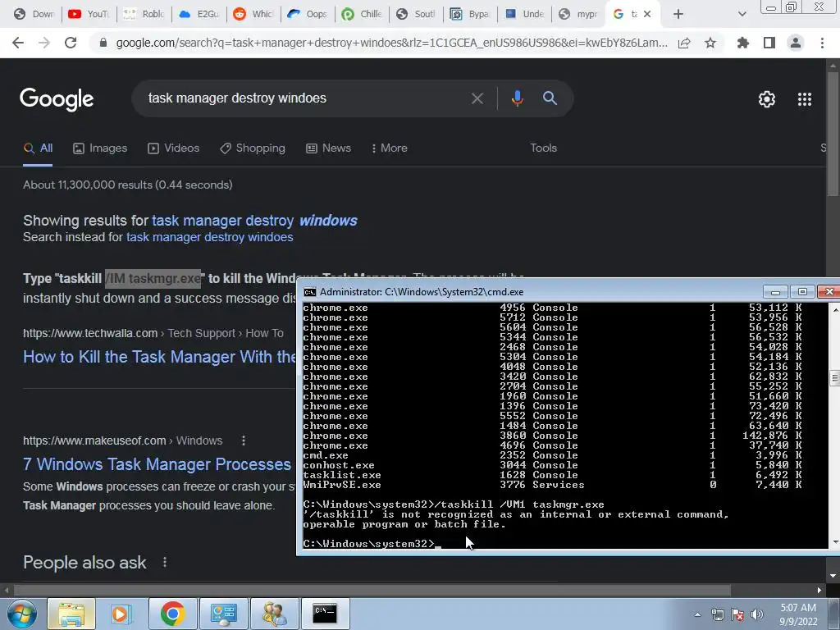Open cmd window system menu icon
Viewport: 840px width, 630px height.
pyautogui.click(x=309, y=292)
